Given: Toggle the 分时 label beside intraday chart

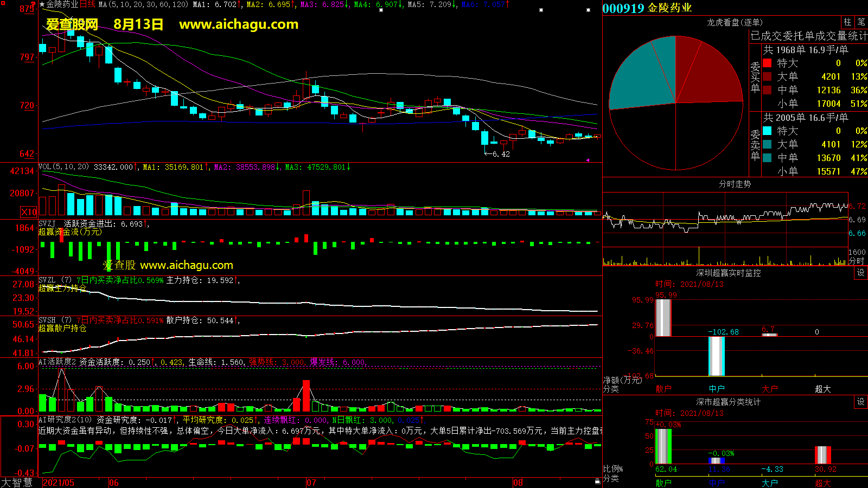Looking at the screenshot, I should pyautogui.click(x=857, y=261).
